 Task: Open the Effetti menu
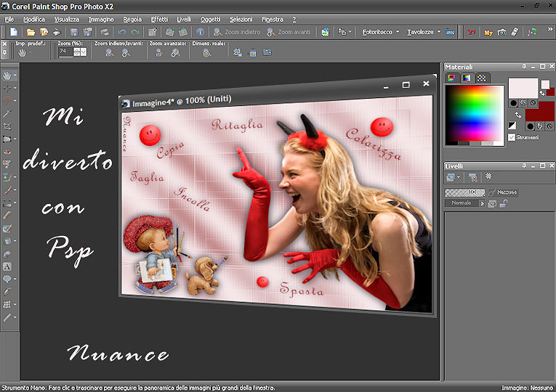click(159, 19)
